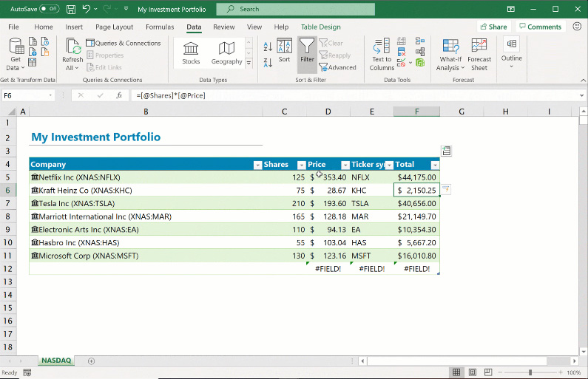Switch to Page Layout view
Screen dimensions: 588x379
click(473, 372)
